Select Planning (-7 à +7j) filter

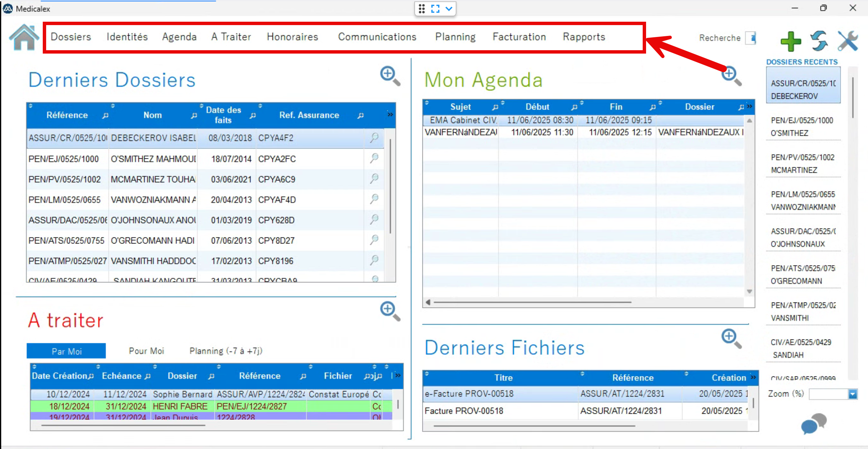coord(226,351)
